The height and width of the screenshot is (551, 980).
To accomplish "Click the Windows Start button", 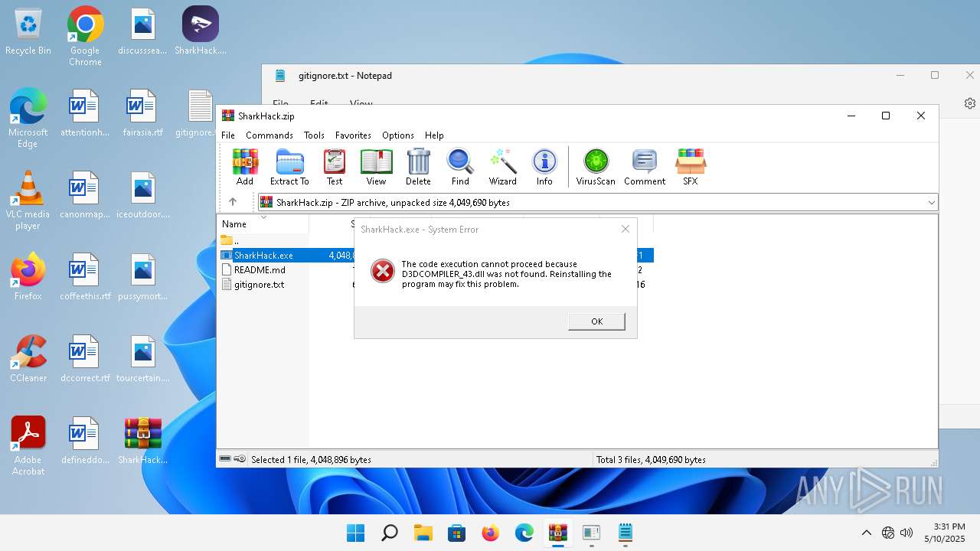I will click(x=355, y=533).
